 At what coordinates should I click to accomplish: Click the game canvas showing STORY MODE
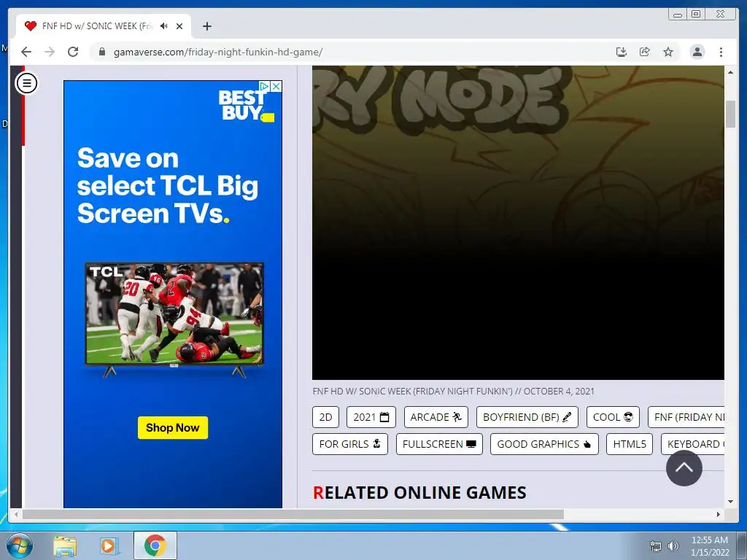(519, 223)
